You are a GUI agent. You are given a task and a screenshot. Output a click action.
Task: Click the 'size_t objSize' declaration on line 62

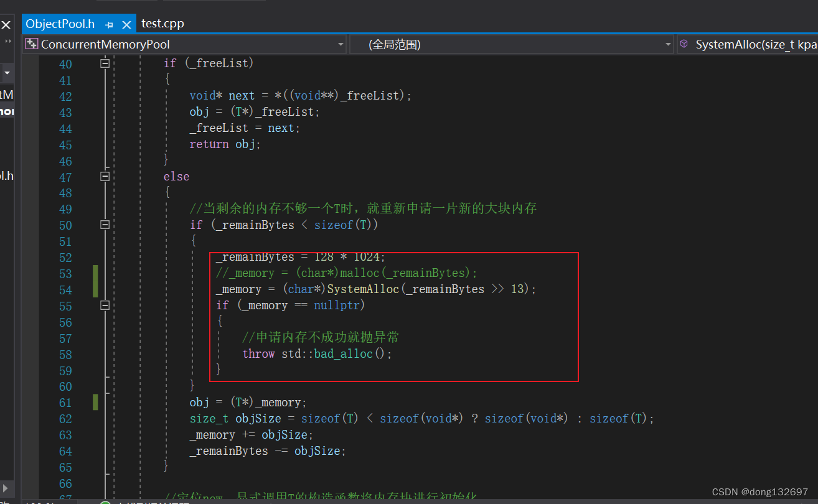422,419
